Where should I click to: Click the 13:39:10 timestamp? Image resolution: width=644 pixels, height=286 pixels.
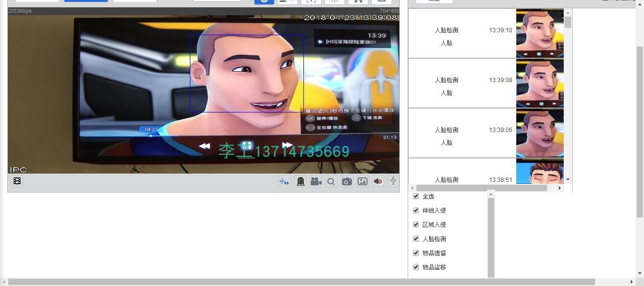pyautogui.click(x=501, y=30)
